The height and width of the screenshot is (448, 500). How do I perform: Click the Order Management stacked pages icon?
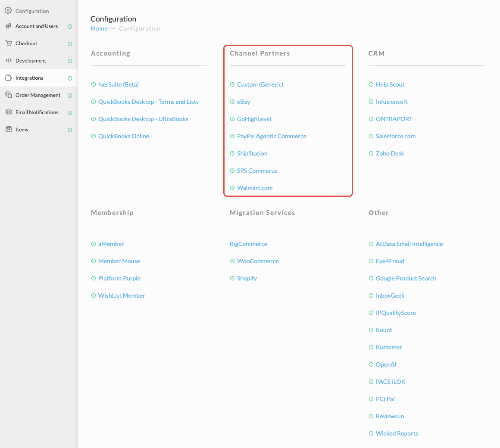coord(9,95)
